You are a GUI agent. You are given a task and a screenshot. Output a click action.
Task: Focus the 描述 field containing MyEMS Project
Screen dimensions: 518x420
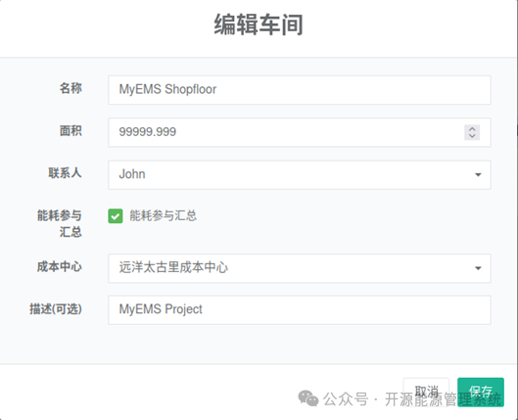click(x=300, y=310)
